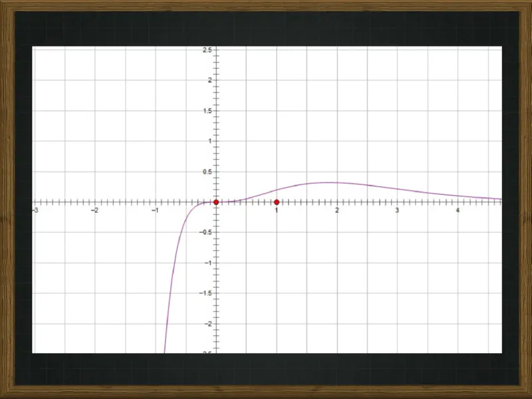
Task: Click the x-axis label 3
Action: pos(397,210)
